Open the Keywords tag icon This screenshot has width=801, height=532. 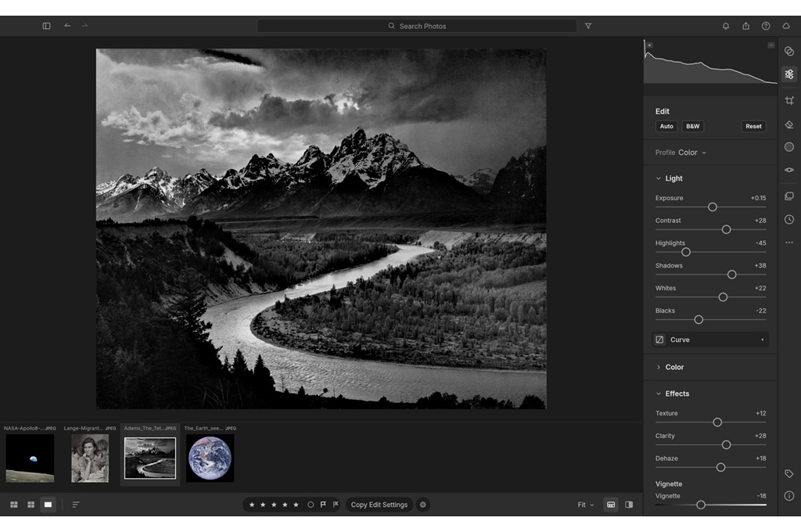pos(788,474)
